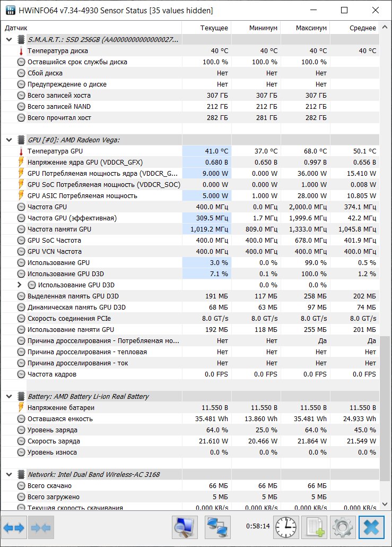Image resolution: width=392 pixels, height=547 pixels.
Task: Select the Частота памяти GPU row
Action: (x=190, y=229)
